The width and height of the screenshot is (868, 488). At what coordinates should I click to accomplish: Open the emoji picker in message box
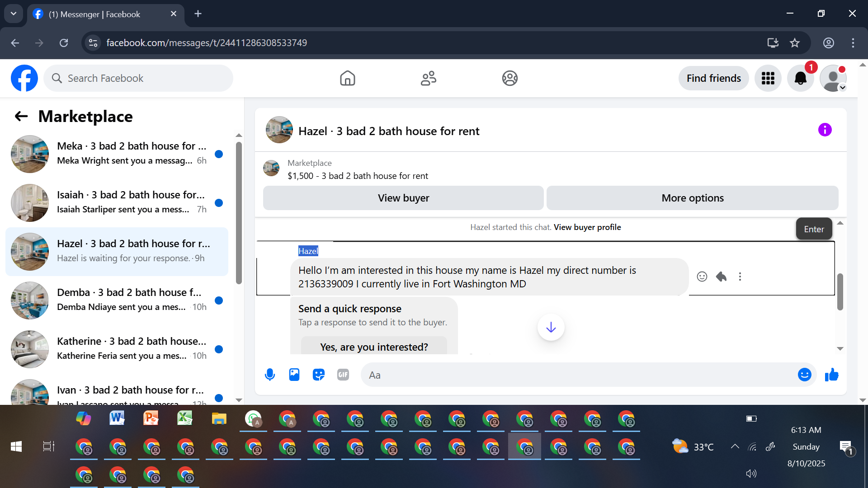click(x=804, y=375)
